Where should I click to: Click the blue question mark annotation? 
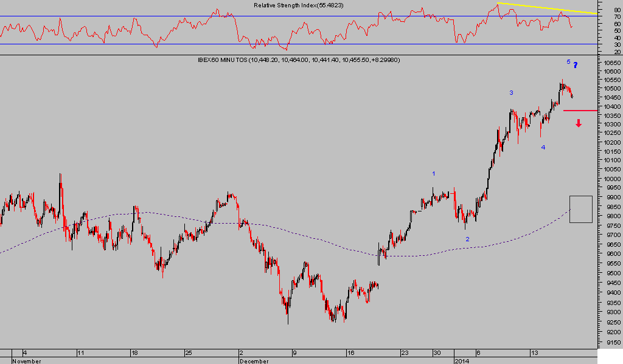[x=576, y=65]
